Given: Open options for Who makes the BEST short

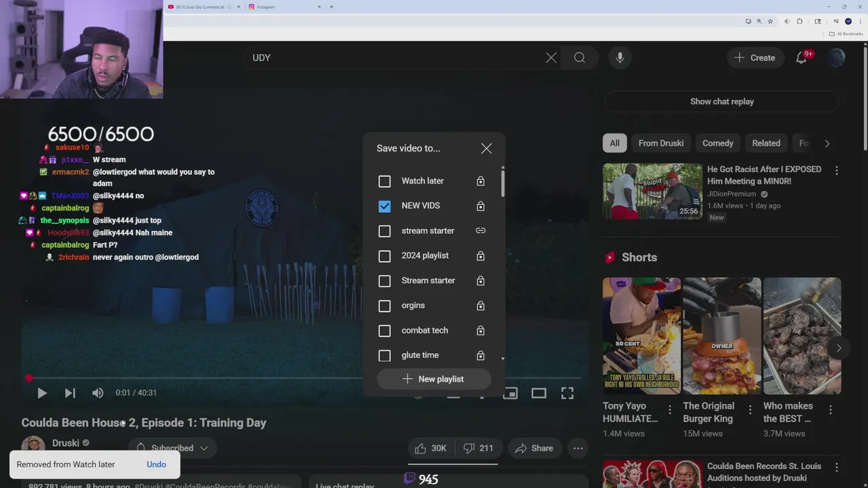Looking at the screenshot, I should click(x=830, y=409).
